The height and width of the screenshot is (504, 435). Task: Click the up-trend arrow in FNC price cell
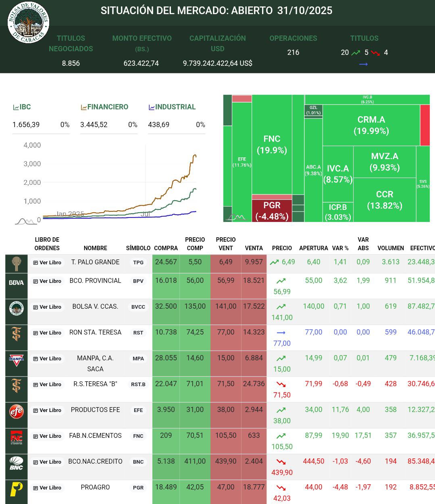281,436
